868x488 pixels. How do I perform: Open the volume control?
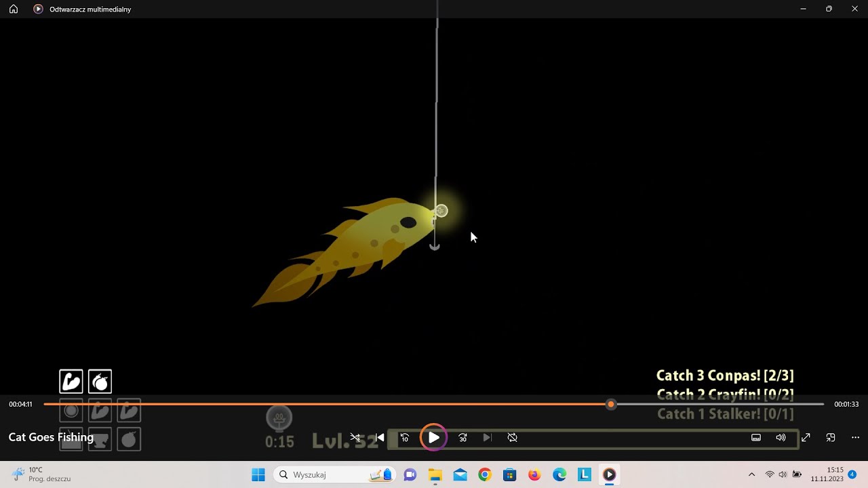coord(781,438)
